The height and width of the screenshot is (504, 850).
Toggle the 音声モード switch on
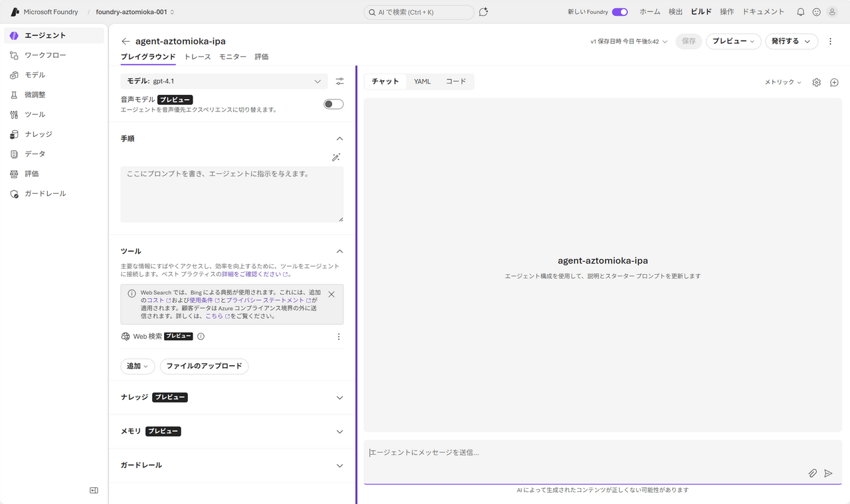(x=333, y=104)
